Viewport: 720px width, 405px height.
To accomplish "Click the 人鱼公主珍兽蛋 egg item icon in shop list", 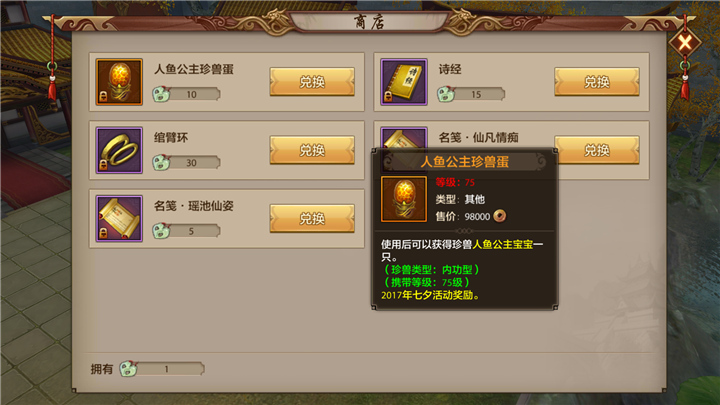I will click(x=119, y=82).
